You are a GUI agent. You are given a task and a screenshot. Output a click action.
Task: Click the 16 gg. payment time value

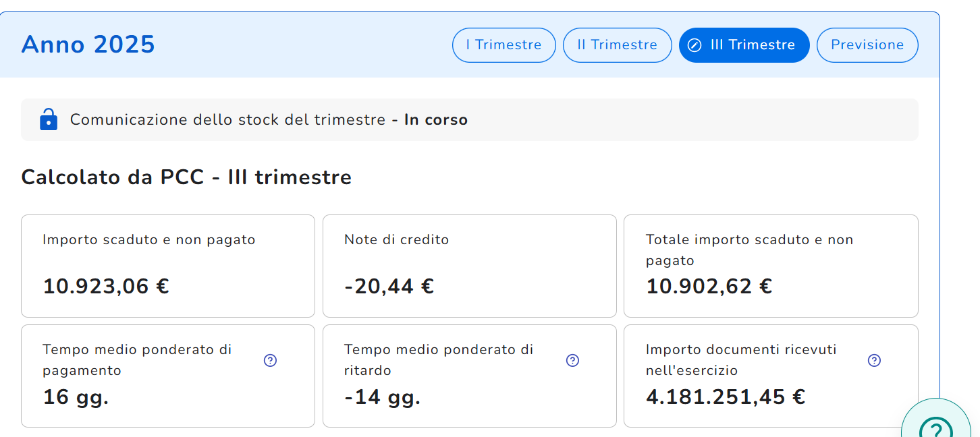76,397
